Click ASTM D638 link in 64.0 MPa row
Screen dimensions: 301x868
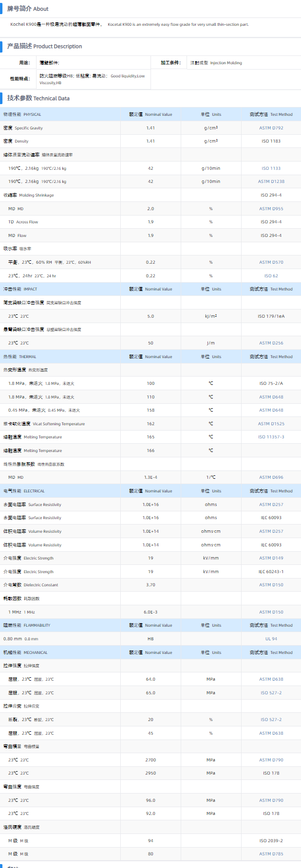271,679
